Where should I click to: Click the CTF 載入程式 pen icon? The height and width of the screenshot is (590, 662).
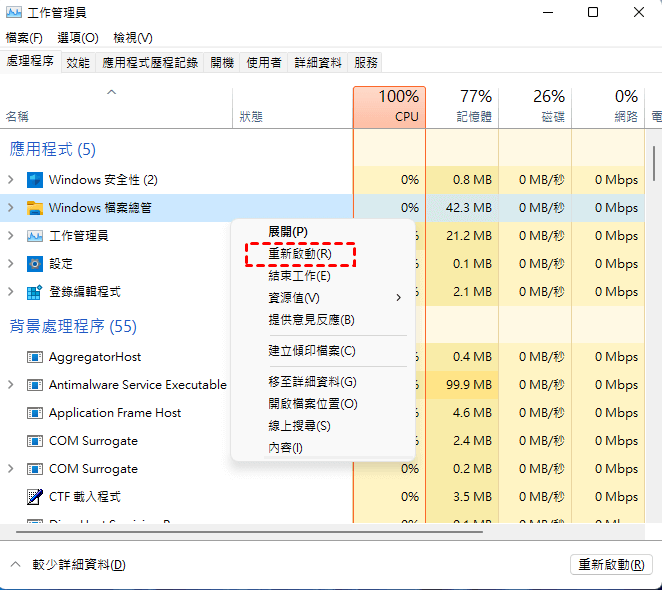pos(35,497)
